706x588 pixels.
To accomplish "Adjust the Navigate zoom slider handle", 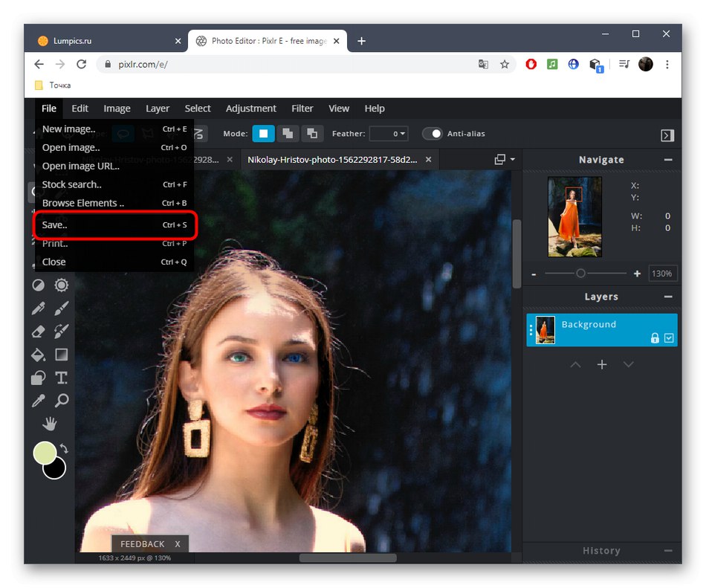I will (x=581, y=274).
